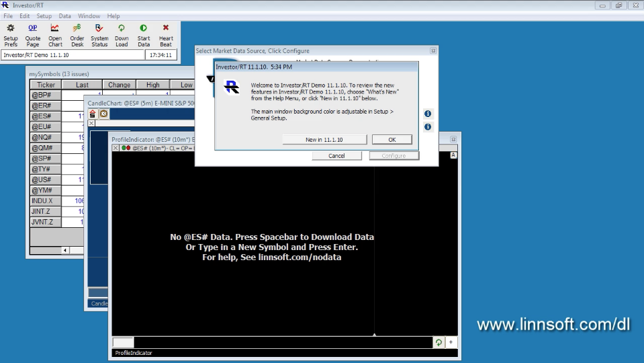
Task: Click the Open Chart toolbar icon
Action: [55, 36]
